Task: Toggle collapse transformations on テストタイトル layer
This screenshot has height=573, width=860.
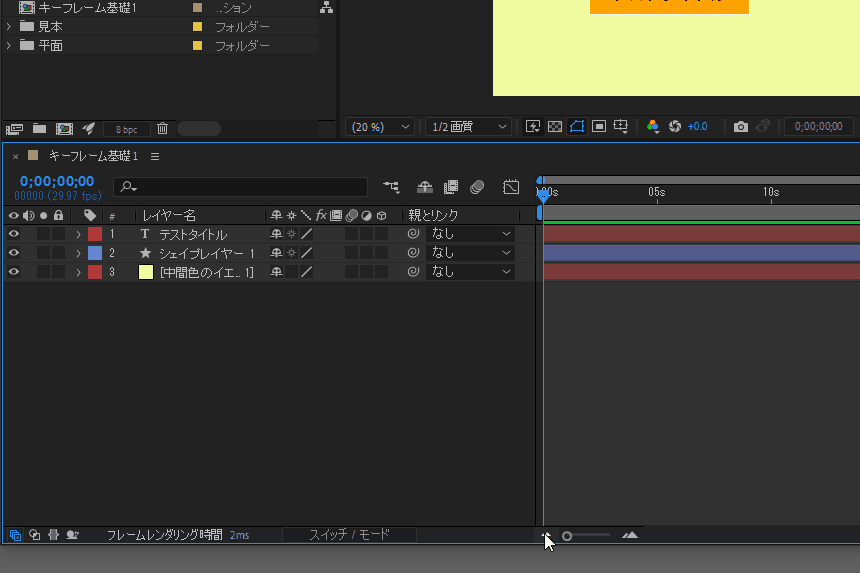Action: click(292, 234)
